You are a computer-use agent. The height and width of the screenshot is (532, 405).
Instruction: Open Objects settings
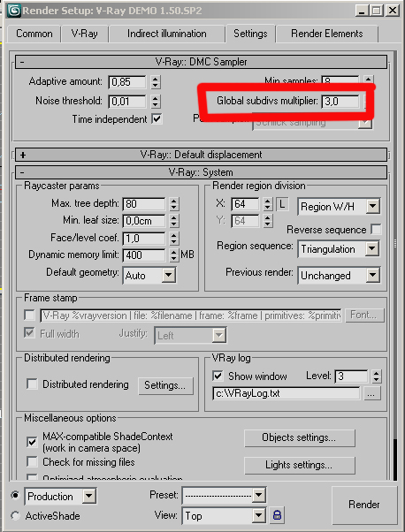[x=300, y=438]
